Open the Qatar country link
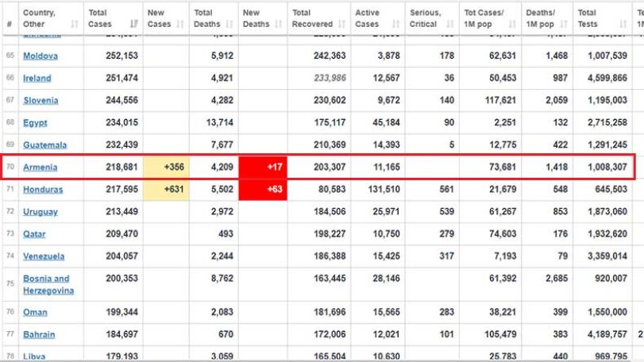The height and width of the screenshot is (362, 644). tap(34, 234)
